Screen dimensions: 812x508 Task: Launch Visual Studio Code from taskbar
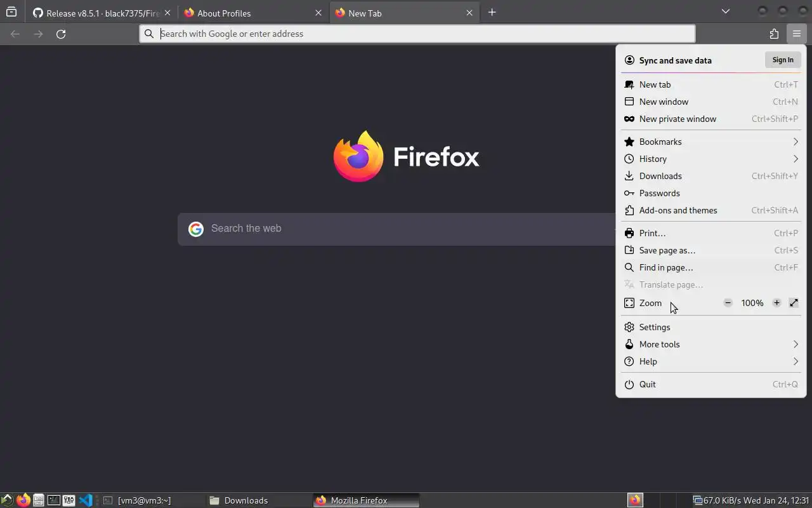86,500
